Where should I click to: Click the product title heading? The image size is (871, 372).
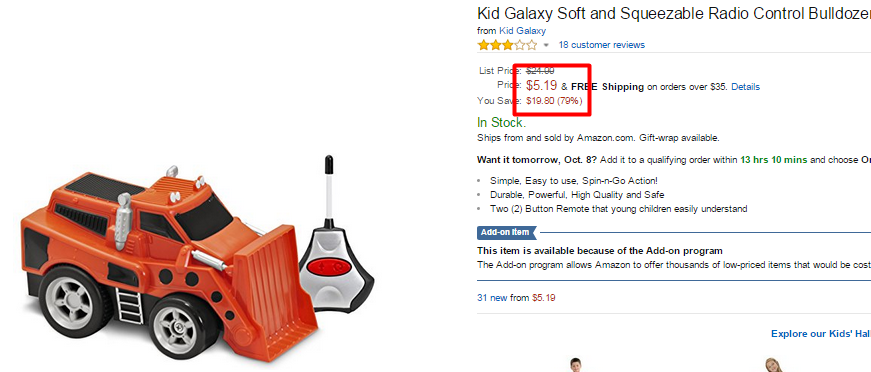(x=674, y=13)
